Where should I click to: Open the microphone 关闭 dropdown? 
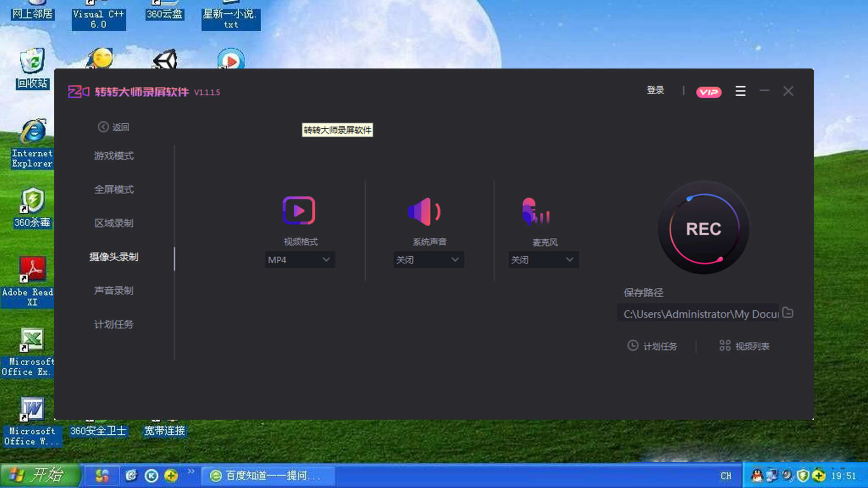(543, 260)
